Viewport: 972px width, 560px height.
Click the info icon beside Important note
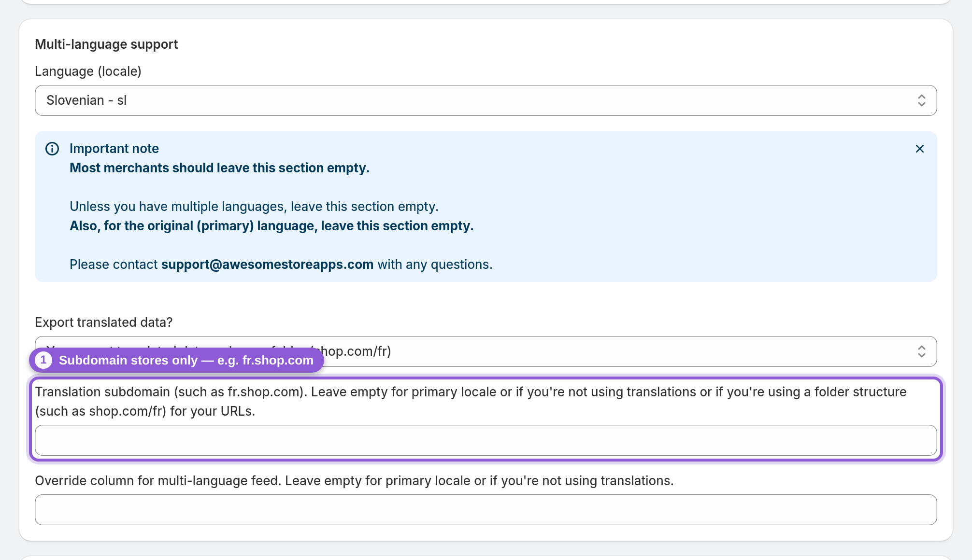52,149
